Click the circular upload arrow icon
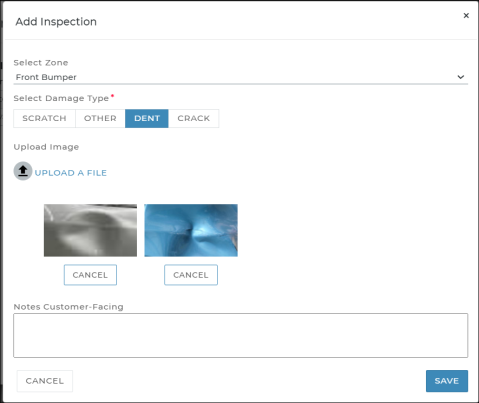This screenshot has width=479, height=403. tap(23, 171)
